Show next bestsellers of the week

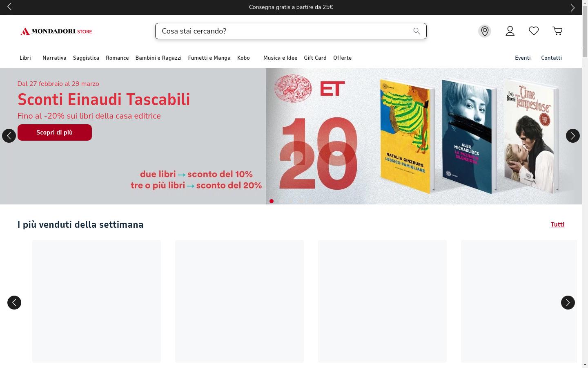[568, 303]
